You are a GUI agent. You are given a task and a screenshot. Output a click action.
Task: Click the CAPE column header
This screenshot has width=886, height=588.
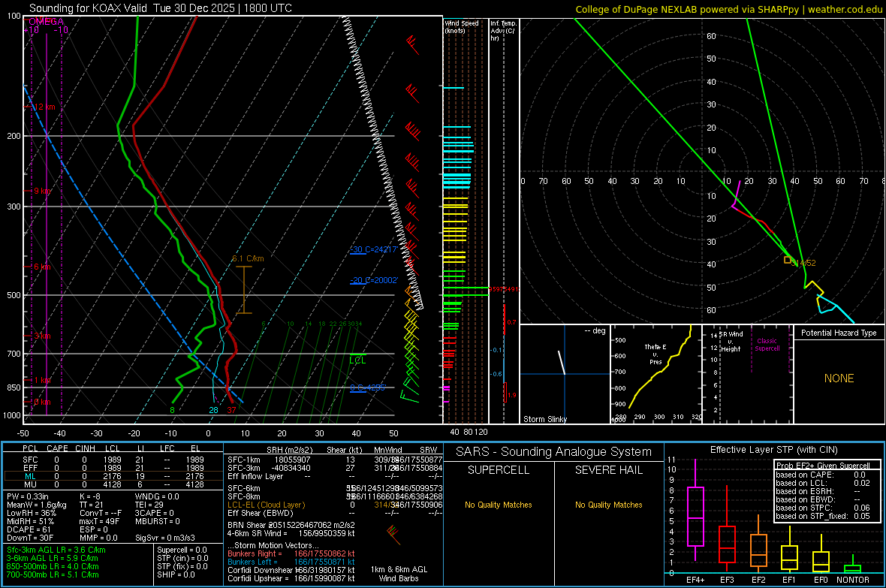(x=57, y=448)
